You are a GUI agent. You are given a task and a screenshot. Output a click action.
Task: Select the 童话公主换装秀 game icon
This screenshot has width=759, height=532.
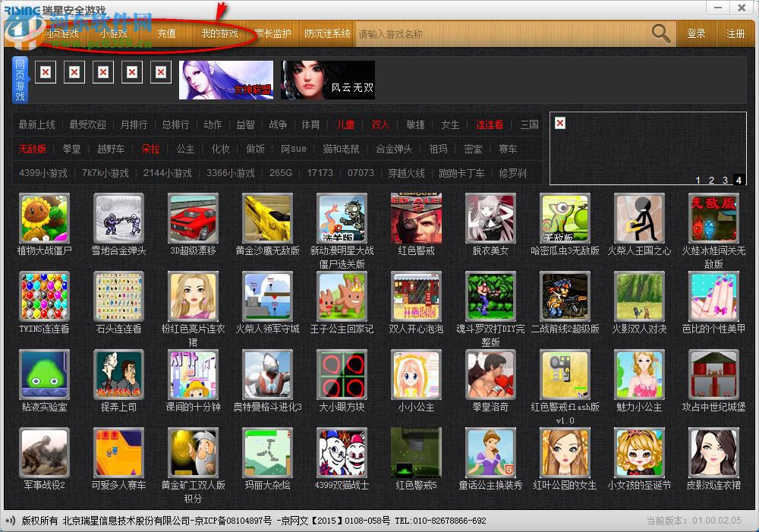coord(490,452)
